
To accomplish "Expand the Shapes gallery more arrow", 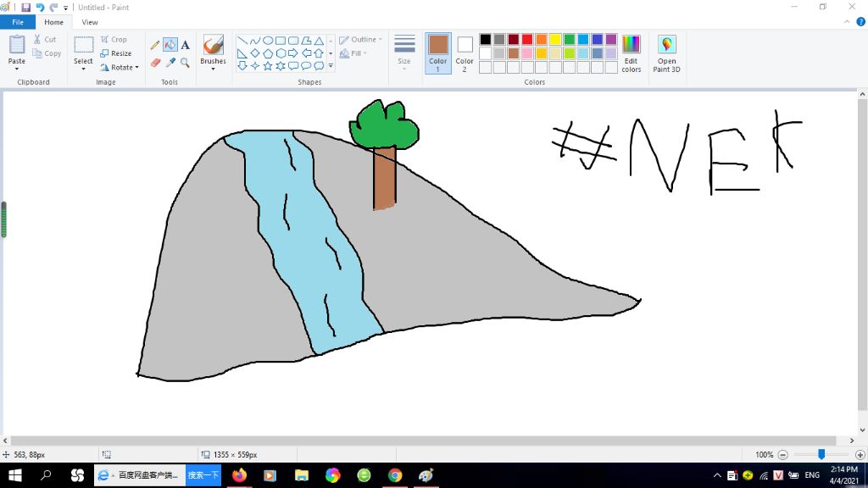I will click(x=331, y=66).
